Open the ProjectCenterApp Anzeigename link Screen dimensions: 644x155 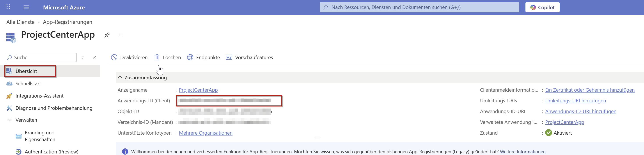198,90
